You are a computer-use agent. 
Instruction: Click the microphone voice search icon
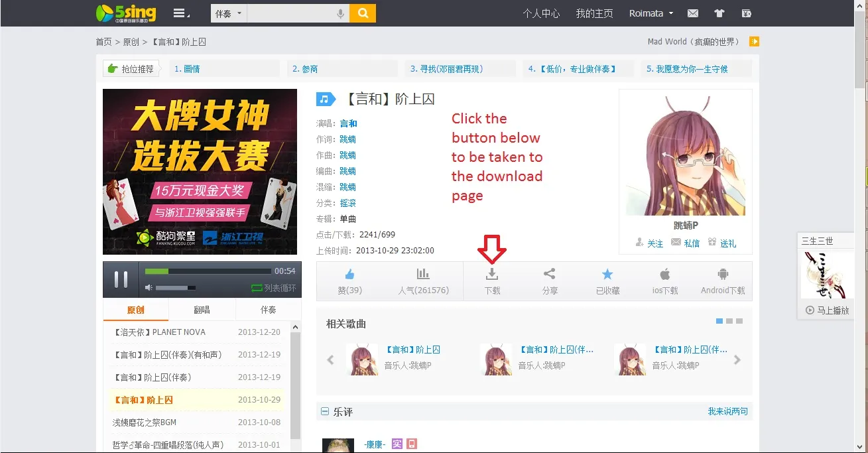pos(341,13)
